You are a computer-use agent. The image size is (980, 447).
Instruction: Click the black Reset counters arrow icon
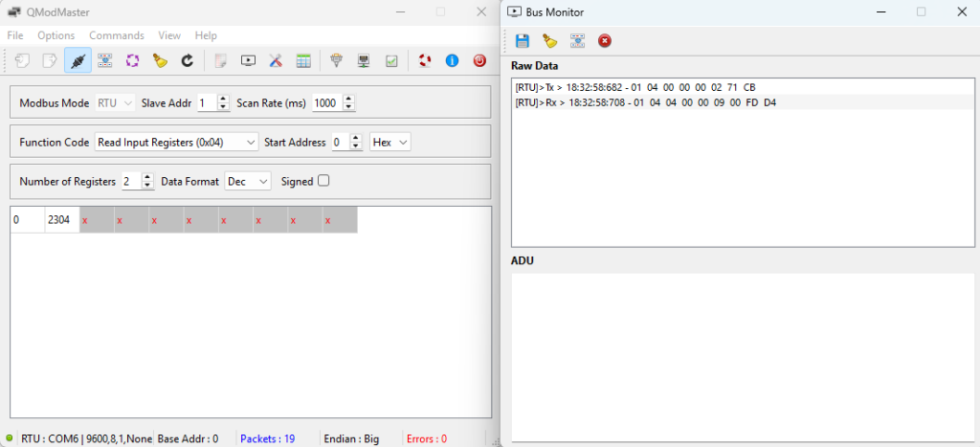pos(188,60)
